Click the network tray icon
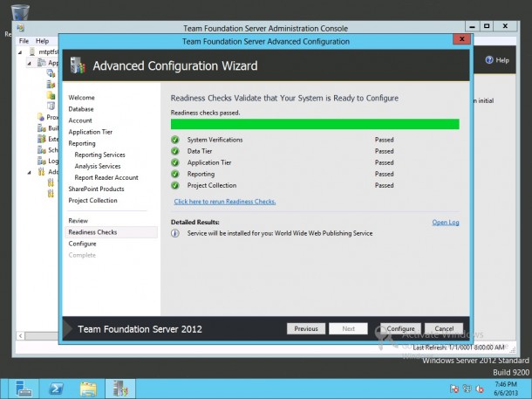This screenshot has height=399, width=532. point(467,389)
